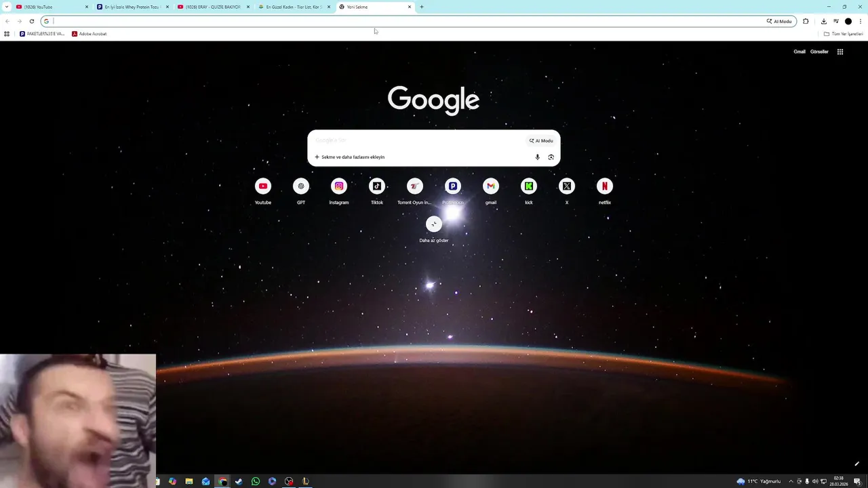The height and width of the screenshot is (488, 868).
Task: Open the Chrome profile avatar
Action: (x=848, y=21)
